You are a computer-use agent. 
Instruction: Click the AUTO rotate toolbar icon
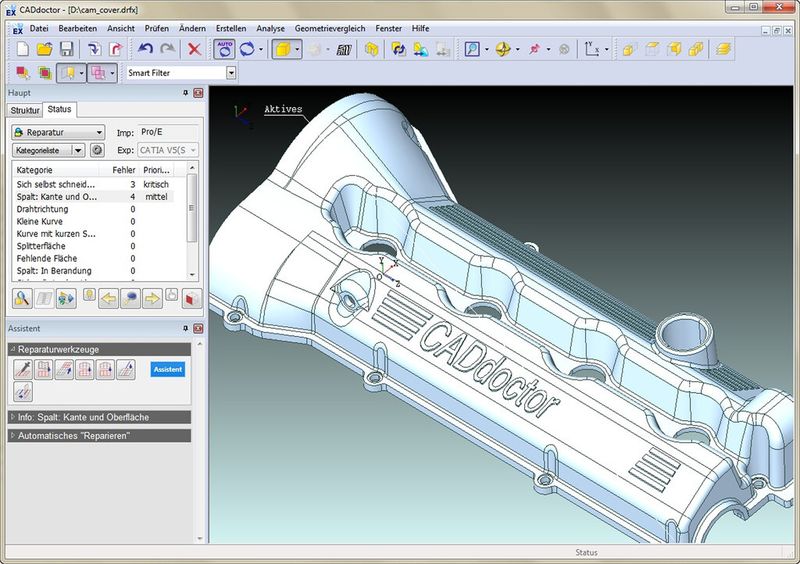(x=224, y=49)
